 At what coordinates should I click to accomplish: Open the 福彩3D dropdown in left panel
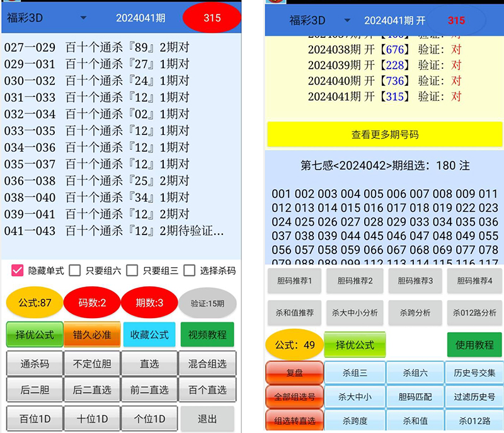click(47, 18)
